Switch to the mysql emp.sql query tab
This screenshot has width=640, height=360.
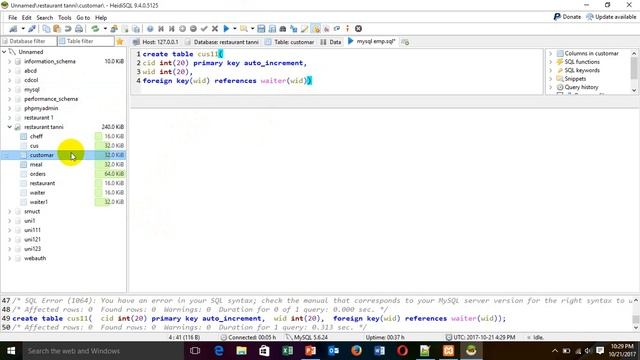371,41
